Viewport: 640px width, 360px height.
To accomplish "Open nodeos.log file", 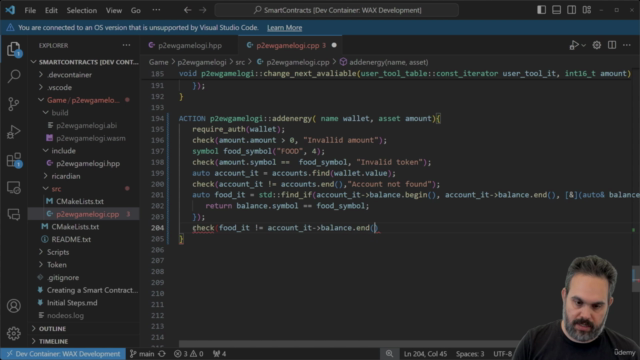I will (x=65, y=315).
